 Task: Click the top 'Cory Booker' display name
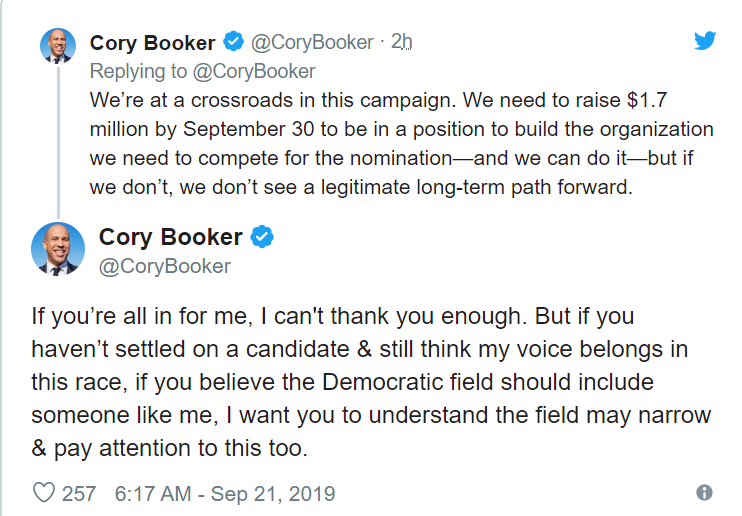[x=152, y=43]
